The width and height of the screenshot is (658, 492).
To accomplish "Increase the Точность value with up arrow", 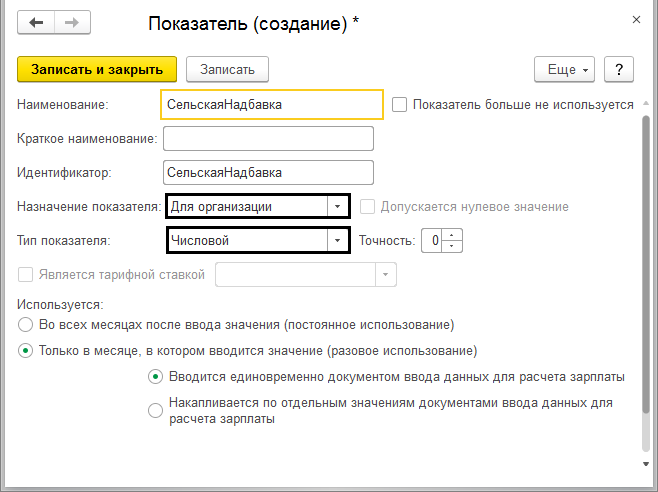I will pos(453,236).
